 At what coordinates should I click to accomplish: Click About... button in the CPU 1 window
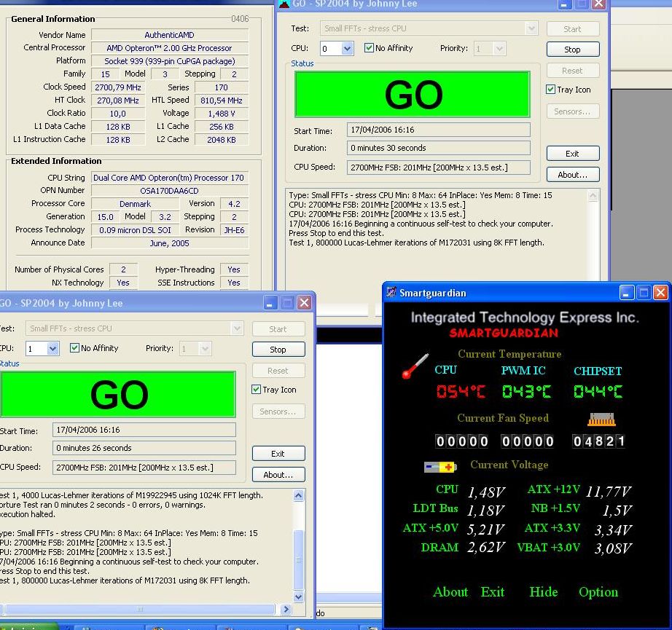(x=278, y=475)
